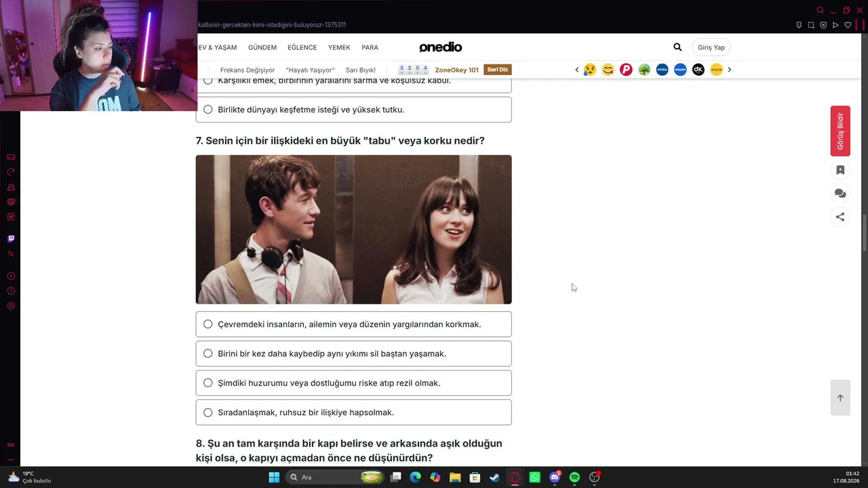868x488 pixels.
Task: Open the ZoneOkey 101 link
Action: click(456, 70)
